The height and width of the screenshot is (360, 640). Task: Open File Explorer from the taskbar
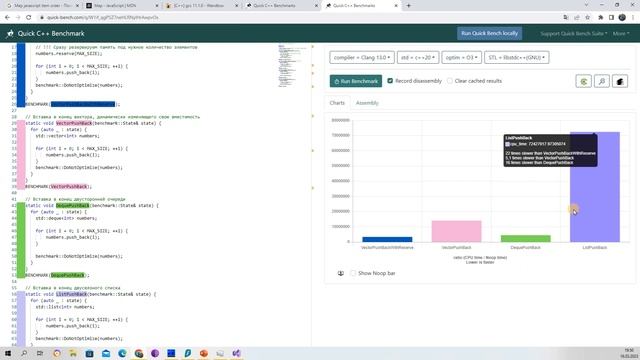[73, 353]
